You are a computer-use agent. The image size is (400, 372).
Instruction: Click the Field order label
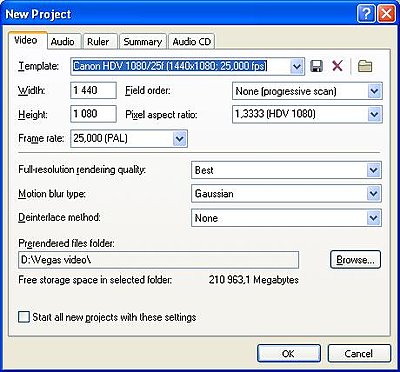148,91
